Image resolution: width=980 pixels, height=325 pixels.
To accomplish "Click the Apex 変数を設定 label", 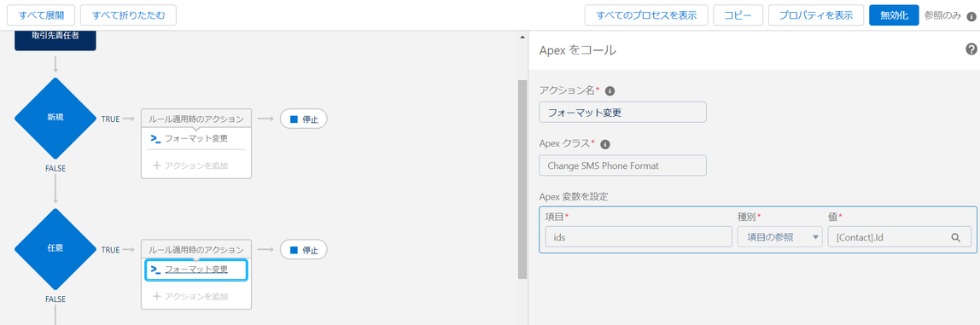I will coord(574,196).
